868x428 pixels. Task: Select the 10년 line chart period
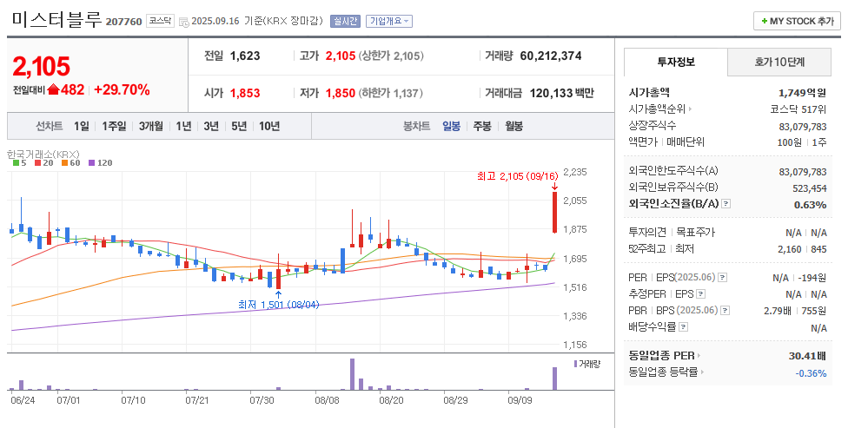tap(269, 126)
